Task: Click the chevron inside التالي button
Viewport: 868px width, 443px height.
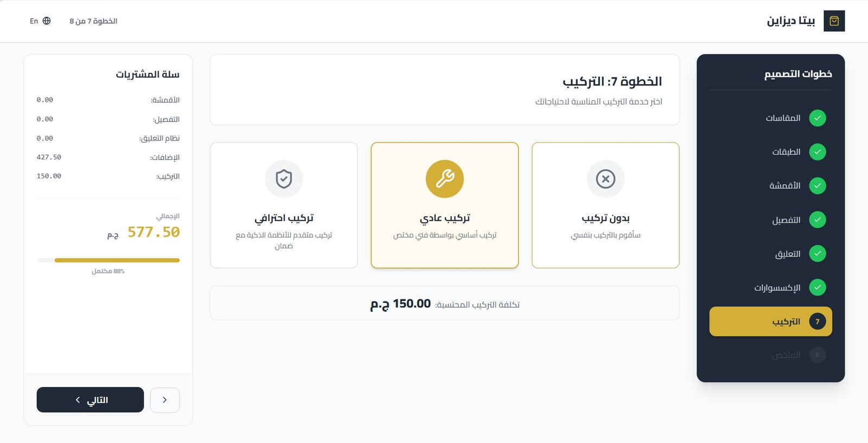Action: point(78,400)
